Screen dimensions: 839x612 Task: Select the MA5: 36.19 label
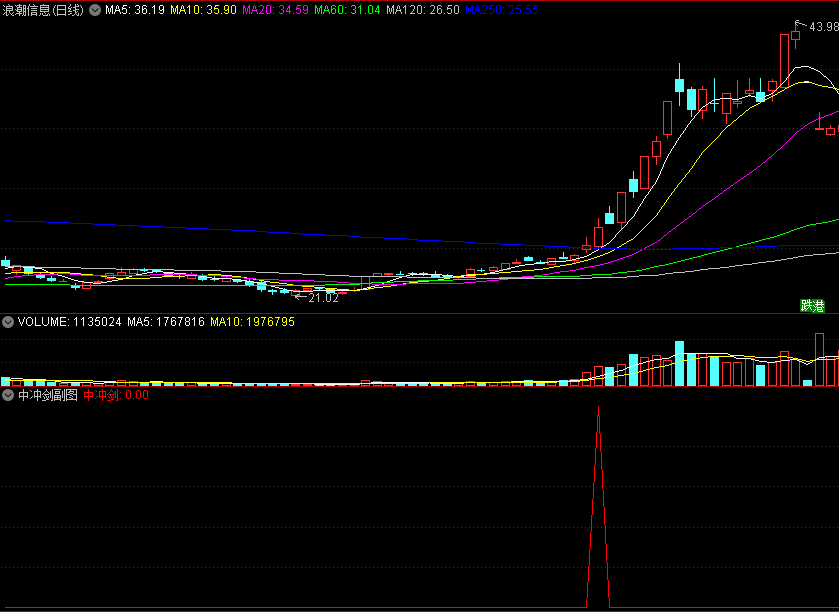pyautogui.click(x=135, y=10)
